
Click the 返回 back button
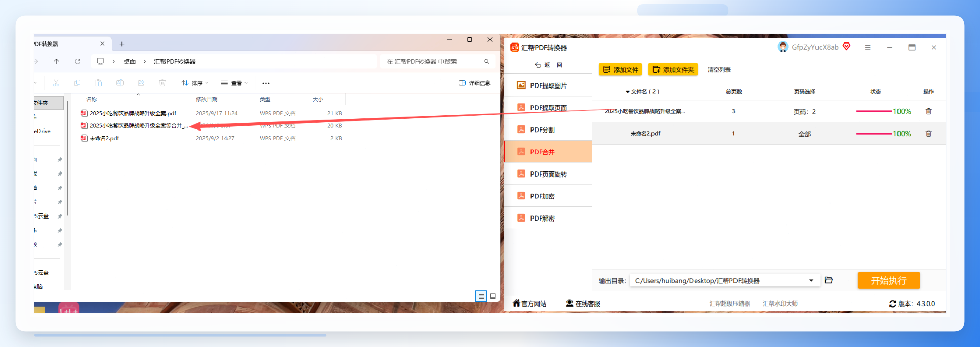coord(549,65)
